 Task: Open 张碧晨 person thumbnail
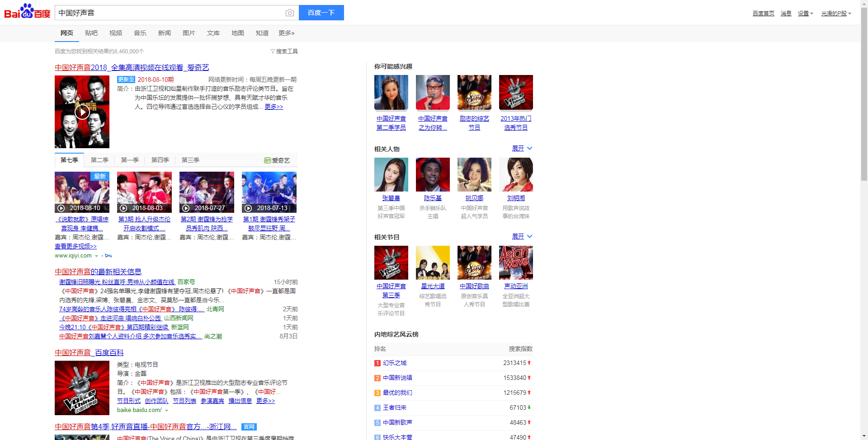pyautogui.click(x=391, y=174)
